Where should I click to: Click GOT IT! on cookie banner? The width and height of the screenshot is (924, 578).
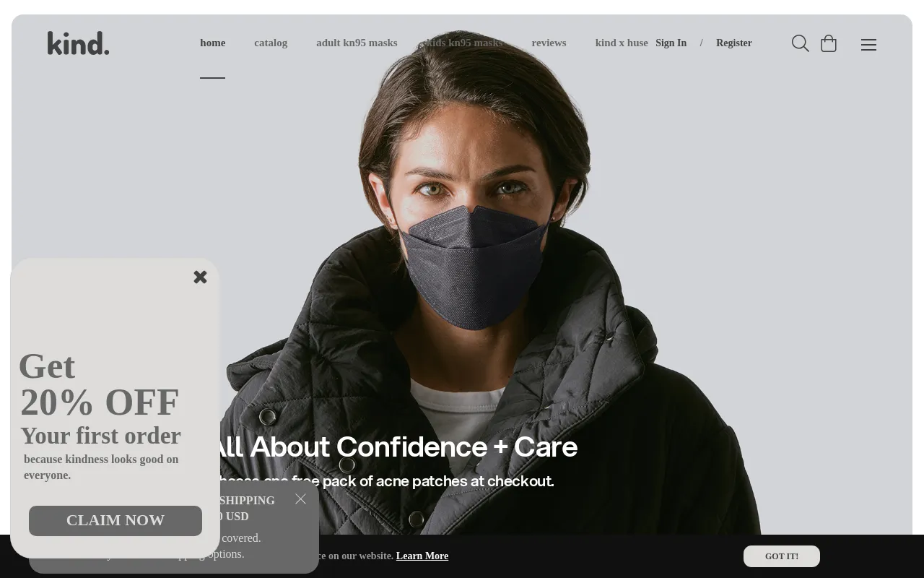pyautogui.click(x=782, y=556)
